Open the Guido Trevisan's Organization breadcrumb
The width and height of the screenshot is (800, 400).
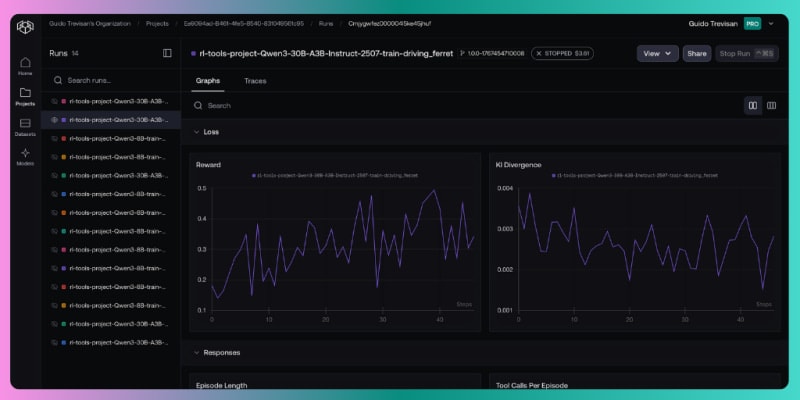click(x=90, y=23)
